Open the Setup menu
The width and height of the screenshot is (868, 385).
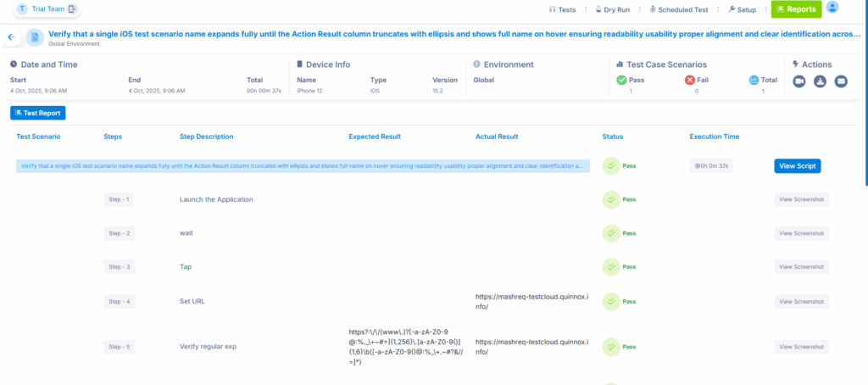pos(742,9)
